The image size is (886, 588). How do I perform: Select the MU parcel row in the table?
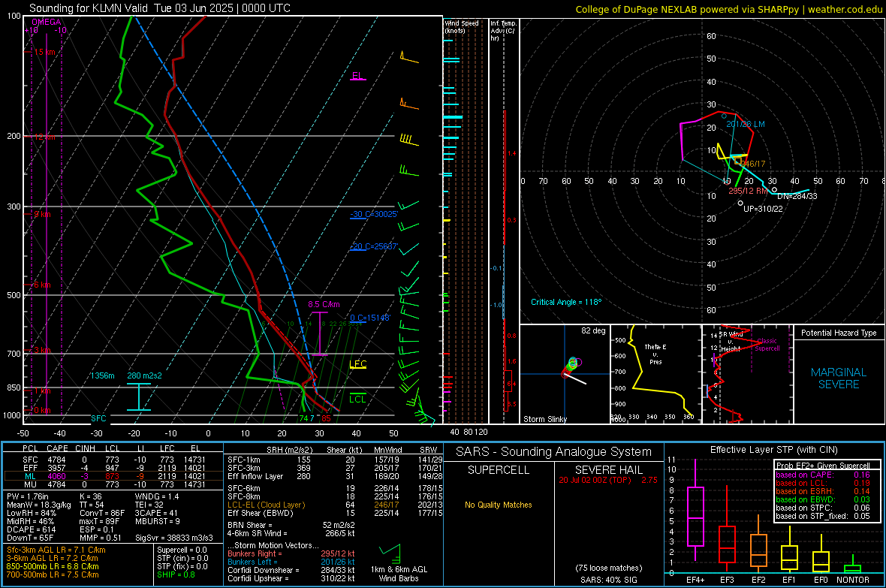click(113, 484)
